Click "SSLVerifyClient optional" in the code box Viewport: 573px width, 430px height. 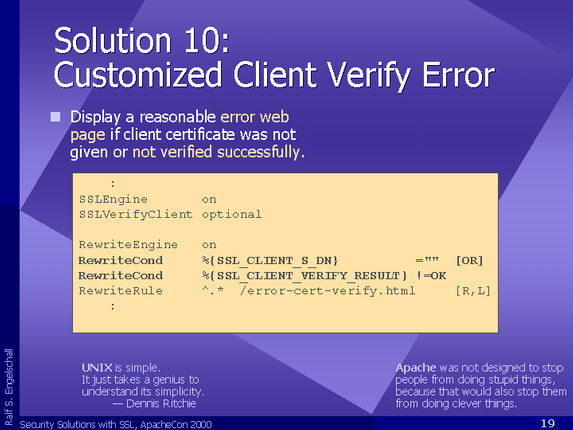170,214
